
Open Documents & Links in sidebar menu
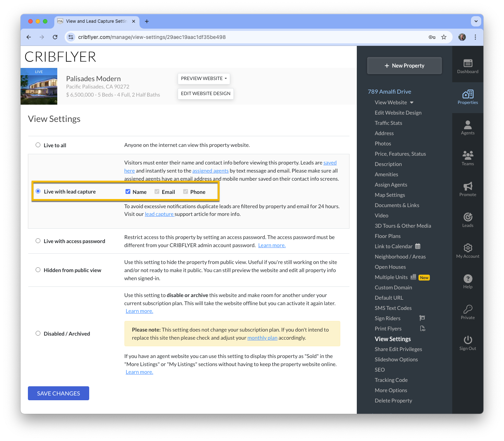(x=397, y=205)
